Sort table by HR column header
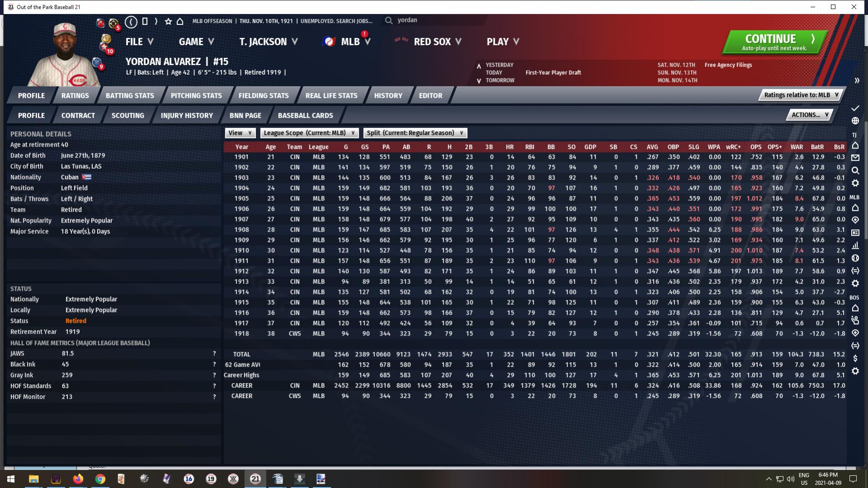 coord(509,147)
